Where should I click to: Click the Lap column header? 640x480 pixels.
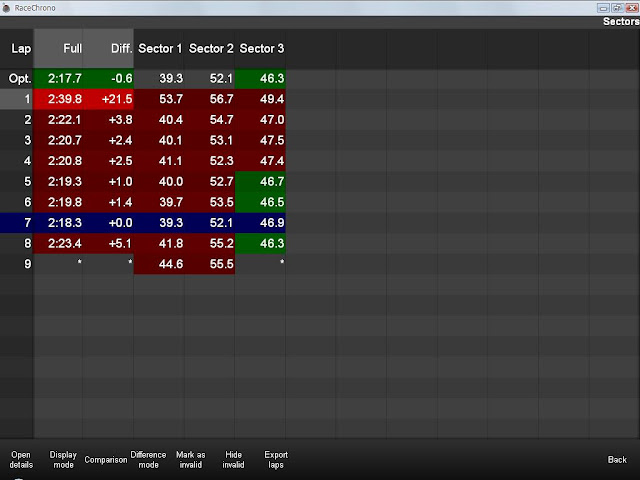coord(17,49)
